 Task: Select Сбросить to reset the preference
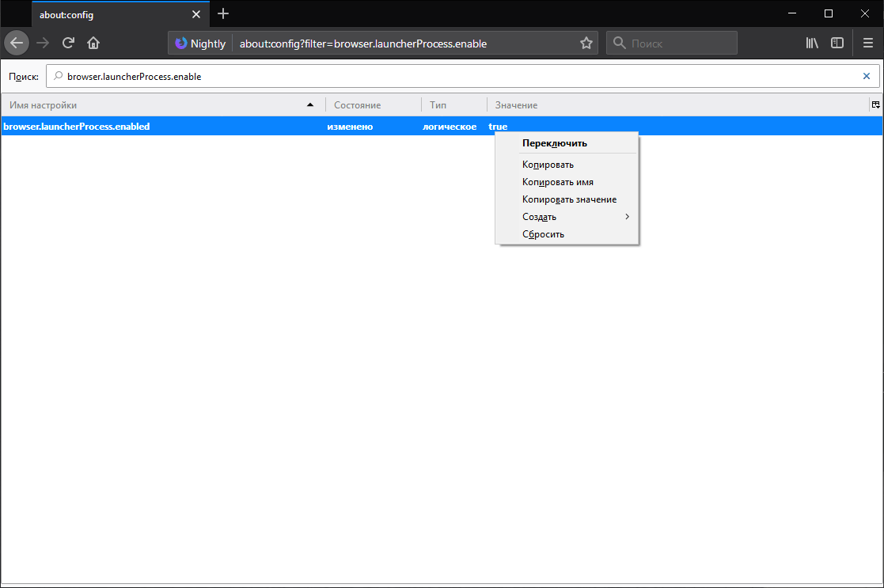click(543, 233)
